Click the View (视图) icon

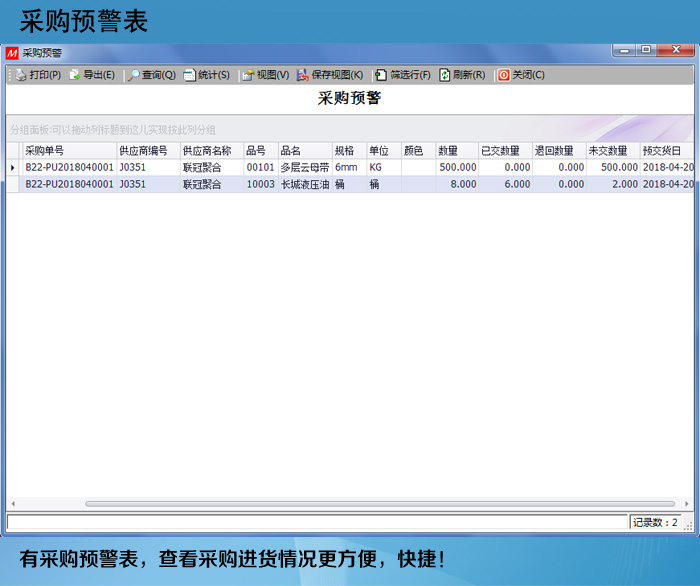click(248, 75)
